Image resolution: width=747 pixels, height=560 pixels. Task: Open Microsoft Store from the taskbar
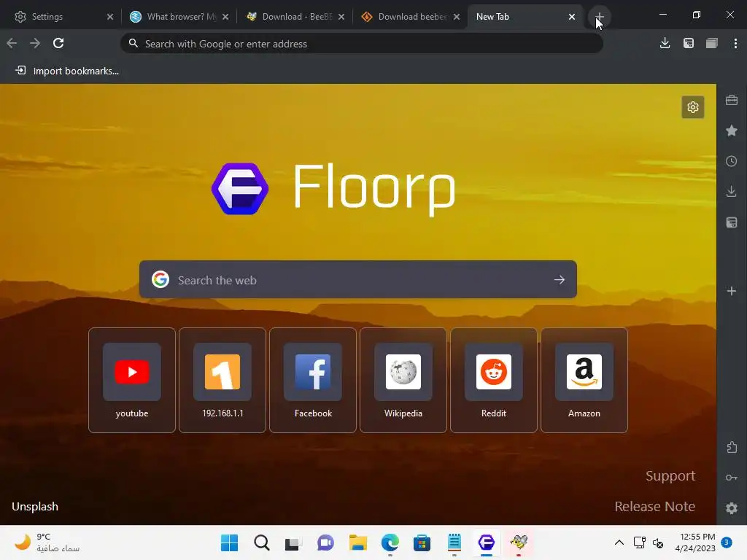[422, 542]
